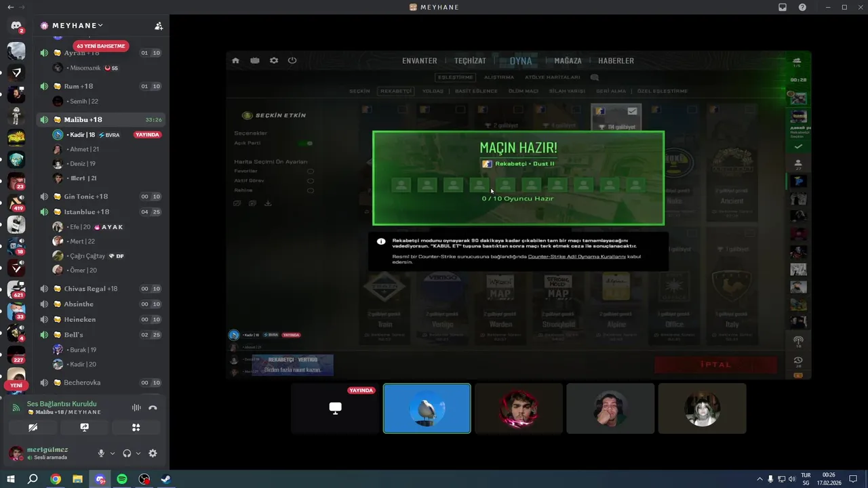Select the white-haired avatar participant tile
Viewport: 868px width, 488px height.
702,408
